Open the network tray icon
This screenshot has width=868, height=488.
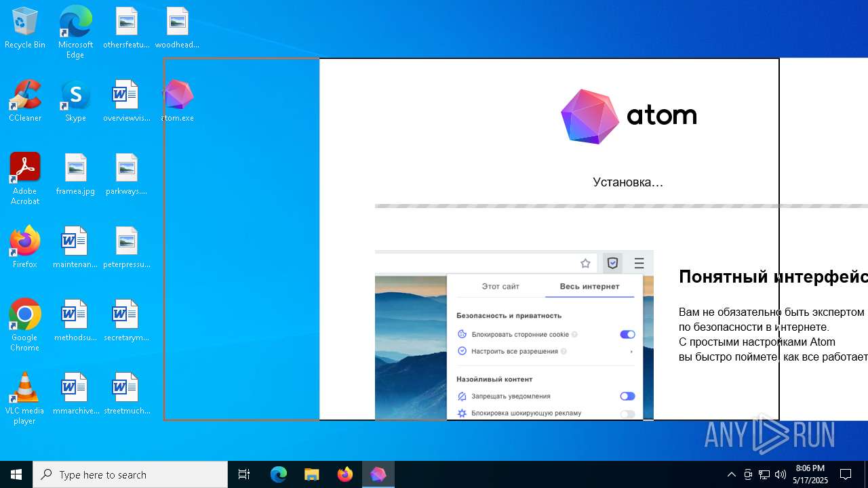tap(764, 474)
